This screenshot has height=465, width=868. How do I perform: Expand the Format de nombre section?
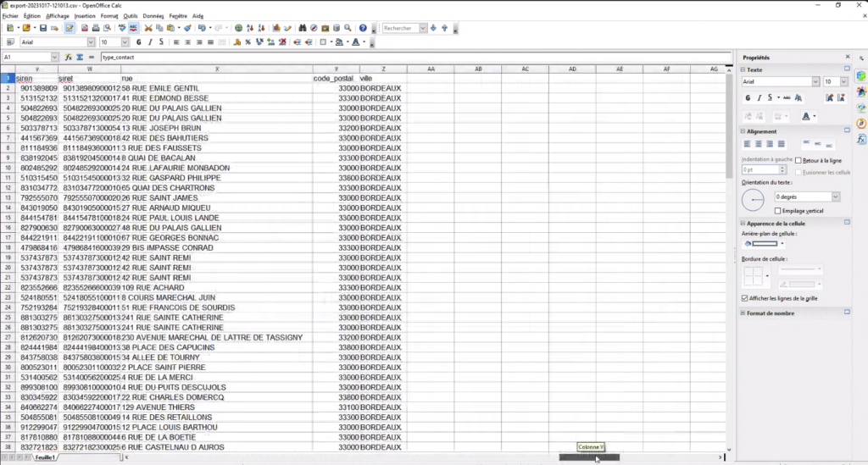pyautogui.click(x=743, y=313)
